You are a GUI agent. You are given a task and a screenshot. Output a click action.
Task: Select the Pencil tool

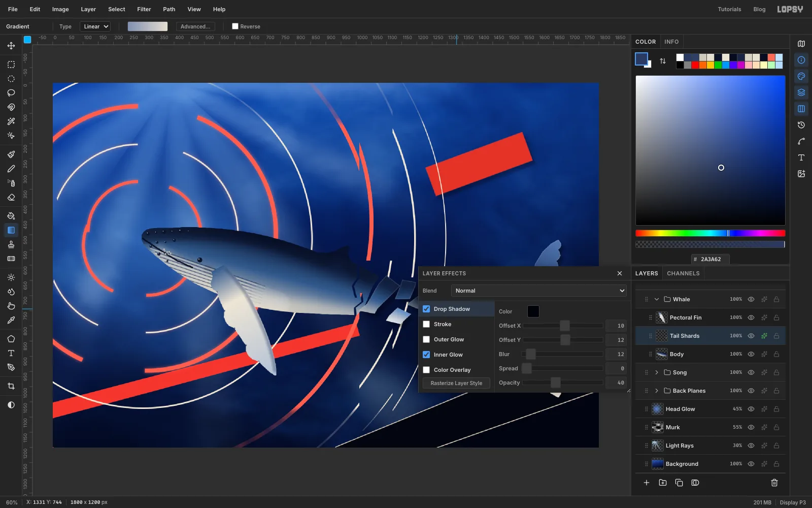point(11,169)
